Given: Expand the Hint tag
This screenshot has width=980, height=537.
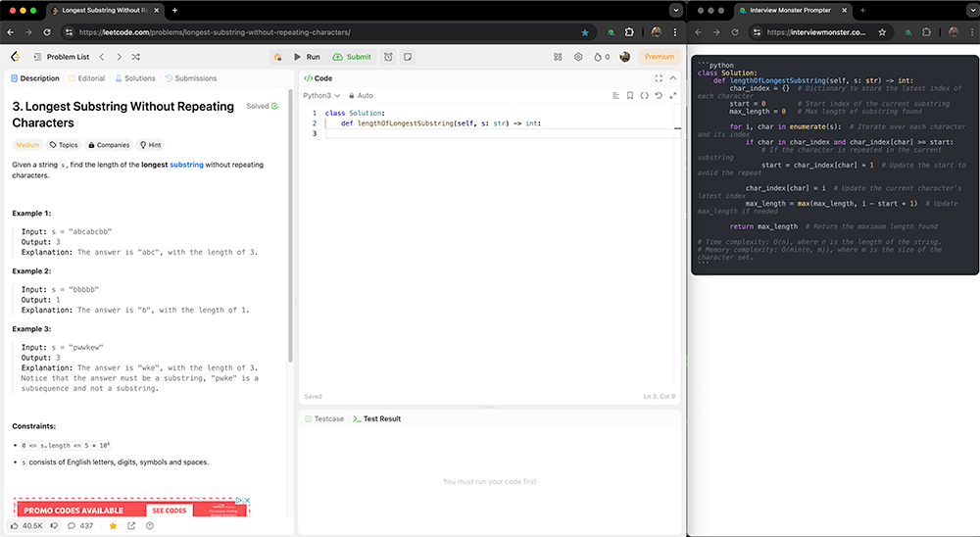Looking at the screenshot, I should [x=150, y=145].
